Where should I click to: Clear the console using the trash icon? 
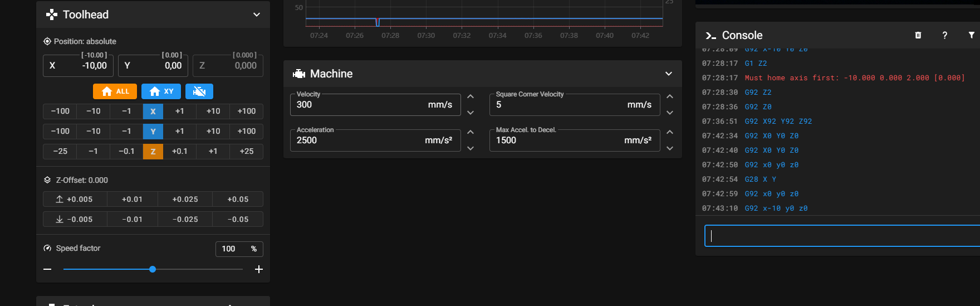click(918, 35)
